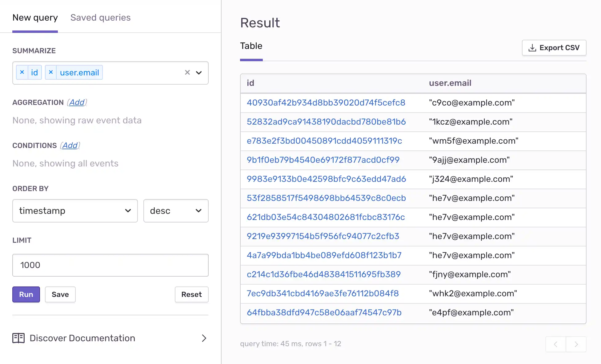Viewport: 601px width, 364px height.
Task: Add an aggregation
Action: (77, 102)
